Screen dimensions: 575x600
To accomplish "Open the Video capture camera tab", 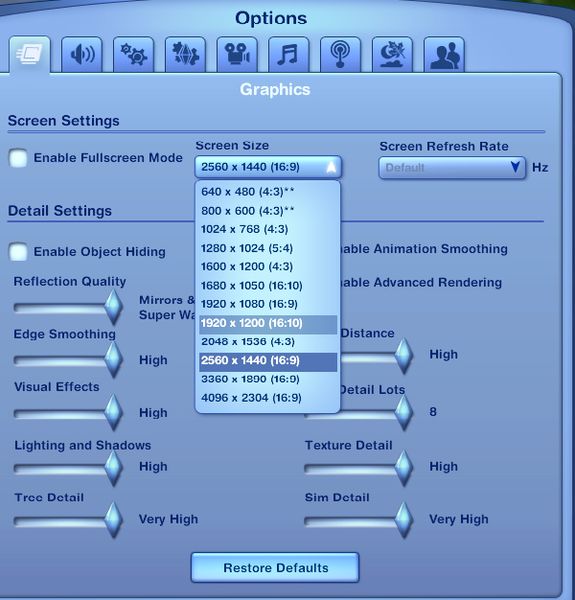I will pos(237,54).
